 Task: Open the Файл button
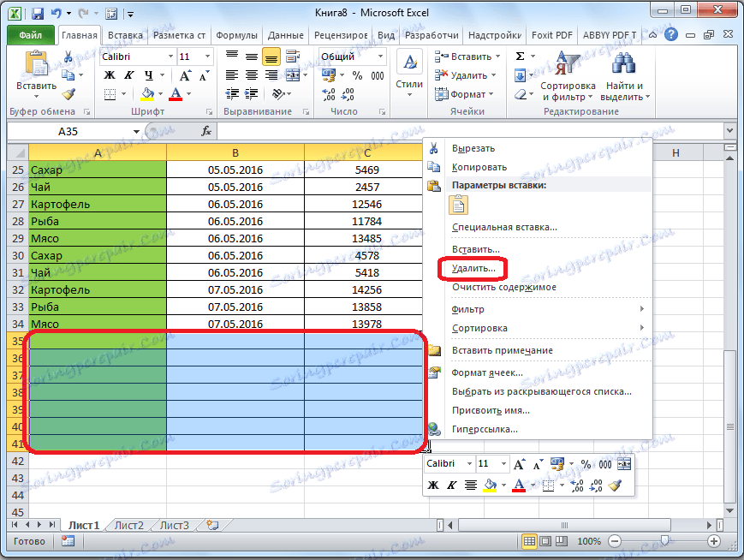click(x=31, y=35)
